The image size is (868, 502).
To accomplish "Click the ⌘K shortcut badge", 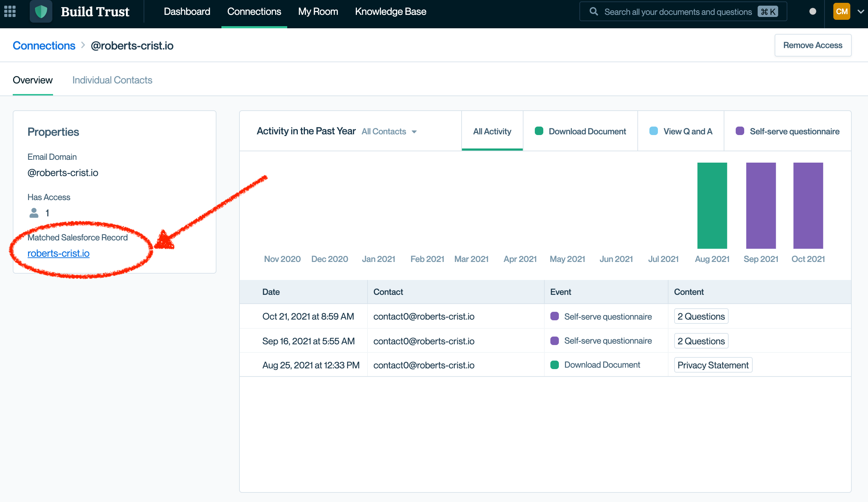I will [x=768, y=12].
